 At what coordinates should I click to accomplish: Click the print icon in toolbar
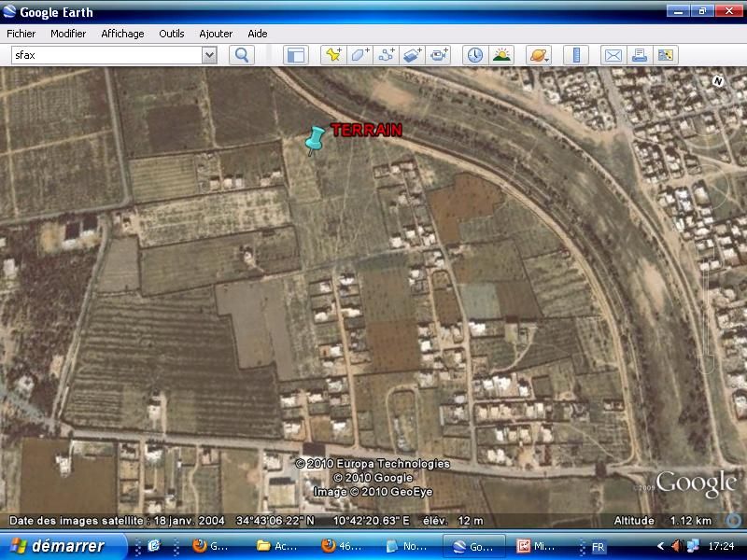(640, 55)
